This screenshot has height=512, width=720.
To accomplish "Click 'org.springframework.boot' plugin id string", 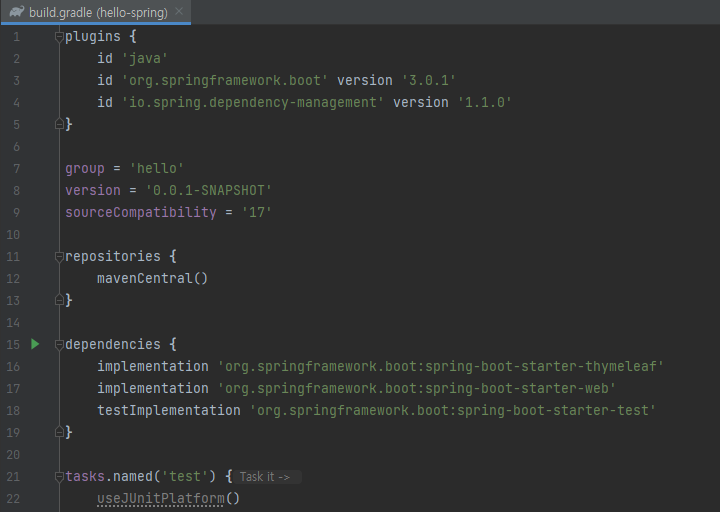I will (x=225, y=80).
